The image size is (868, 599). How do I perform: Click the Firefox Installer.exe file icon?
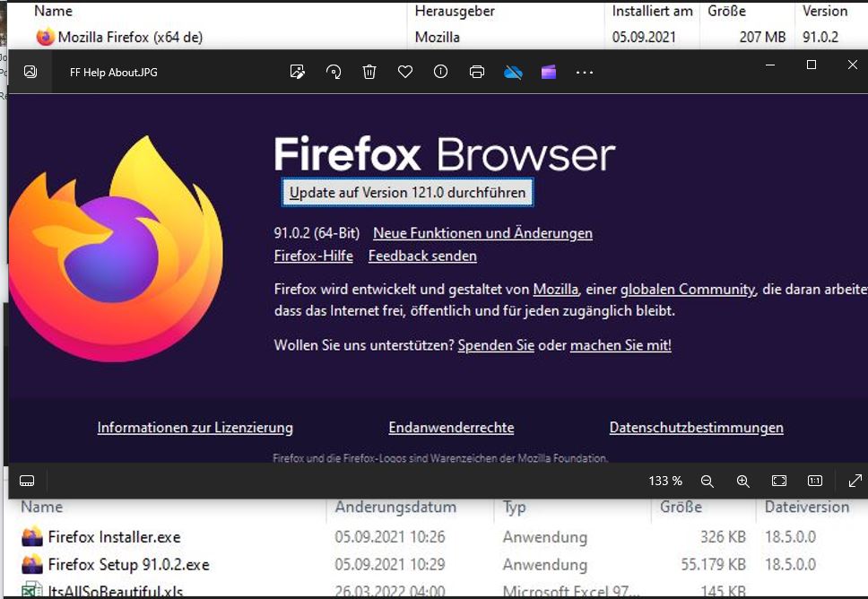(x=32, y=536)
